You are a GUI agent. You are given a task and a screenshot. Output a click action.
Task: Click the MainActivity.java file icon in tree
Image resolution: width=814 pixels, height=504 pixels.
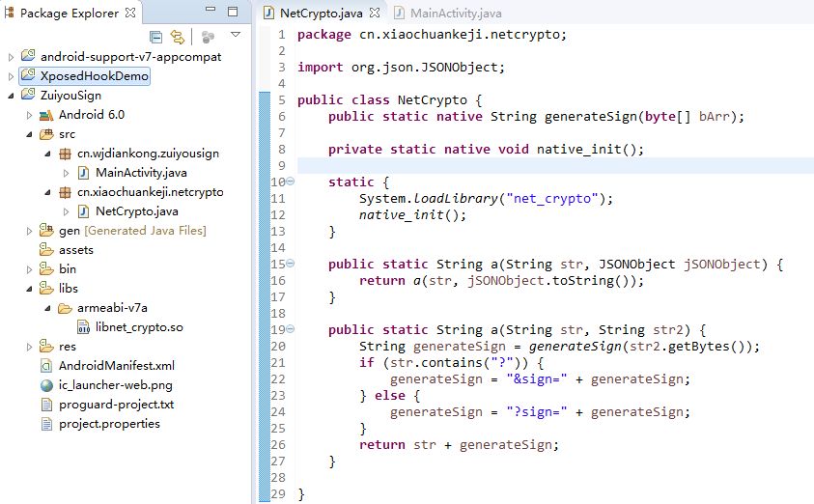[x=83, y=173]
